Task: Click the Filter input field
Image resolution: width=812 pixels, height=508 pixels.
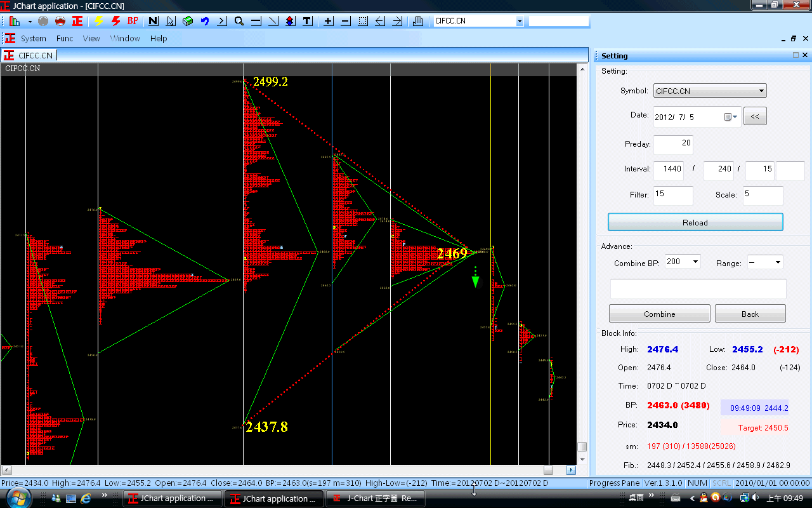Action: pos(673,196)
